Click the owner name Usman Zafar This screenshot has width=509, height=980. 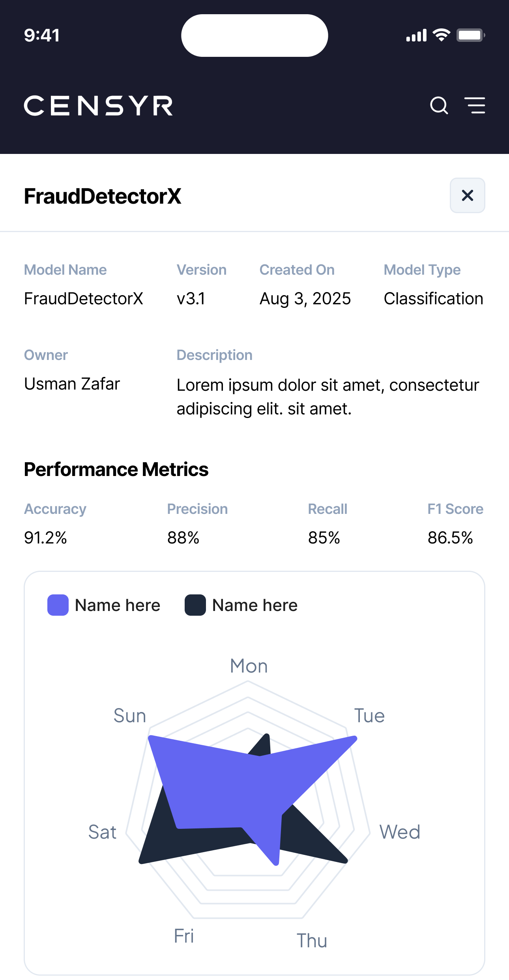pos(72,384)
